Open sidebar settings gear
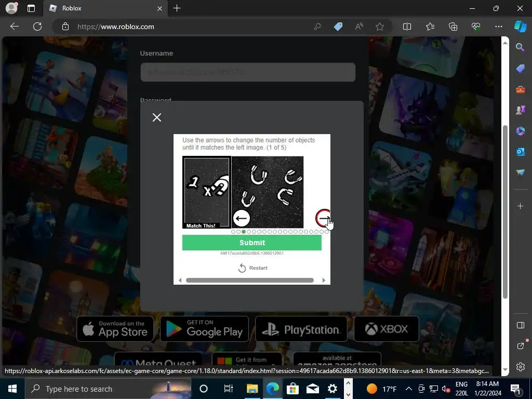This screenshot has height=399, width=532. pos(520,367)
